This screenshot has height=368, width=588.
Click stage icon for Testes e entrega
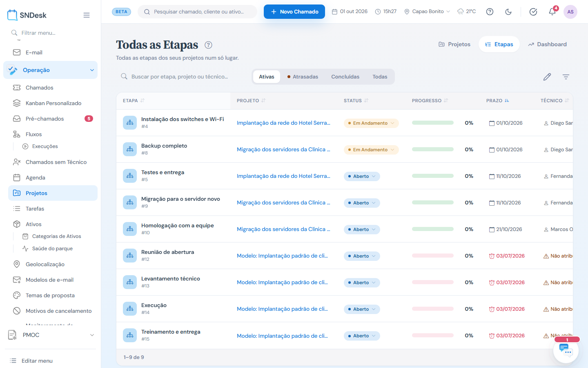point(130,176)
